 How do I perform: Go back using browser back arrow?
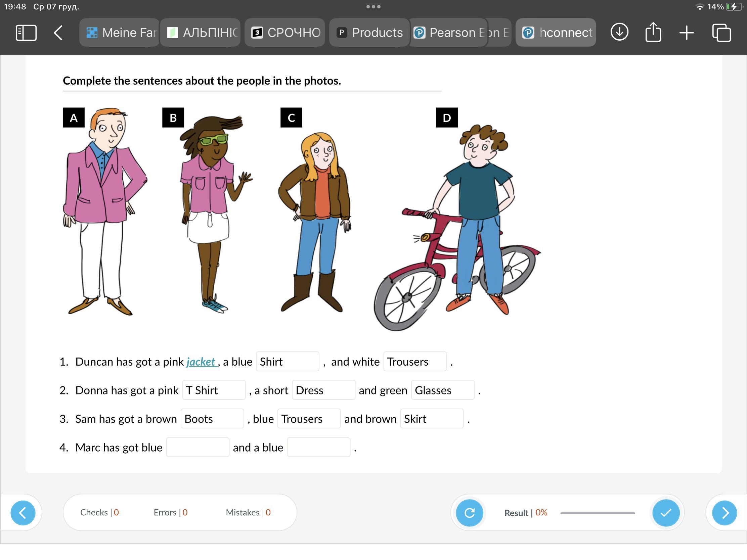(x=58, y=33)
